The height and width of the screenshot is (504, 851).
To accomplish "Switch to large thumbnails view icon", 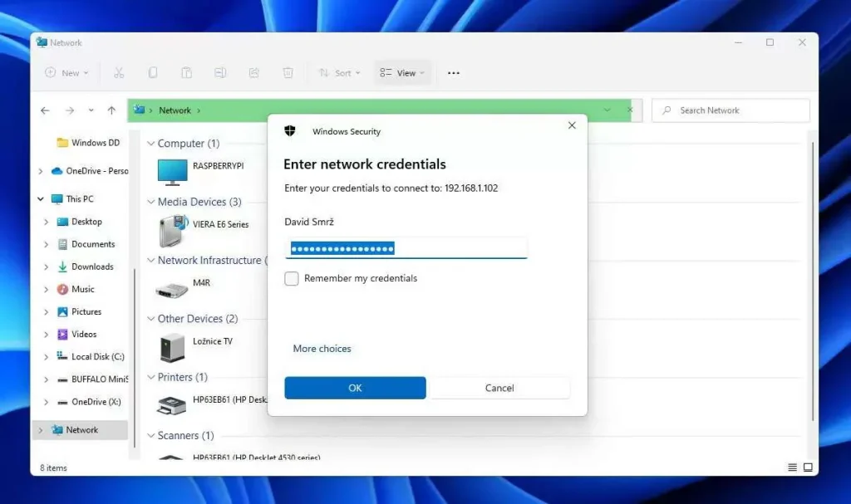I will (x=808, y=467).
